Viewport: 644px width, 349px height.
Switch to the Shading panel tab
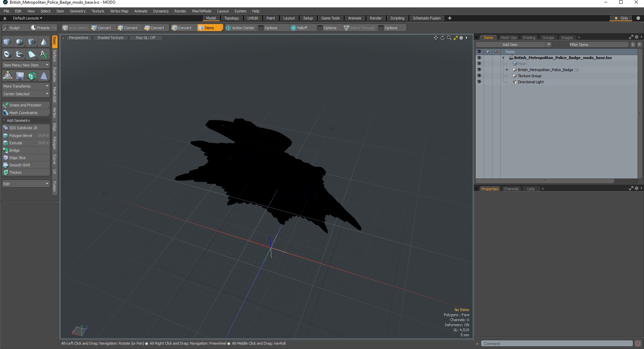pos(529,38)
